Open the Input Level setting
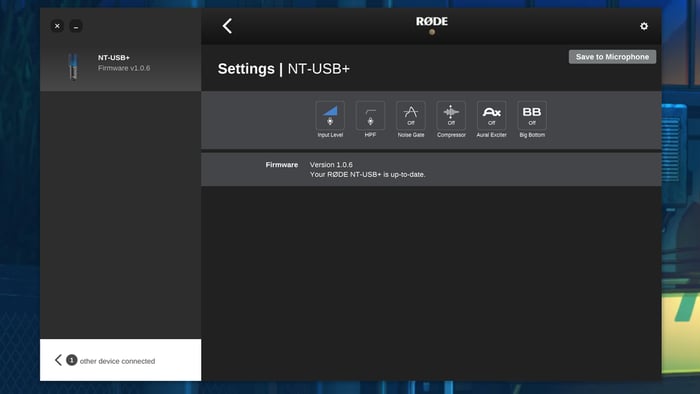 [x=330, y=116]
